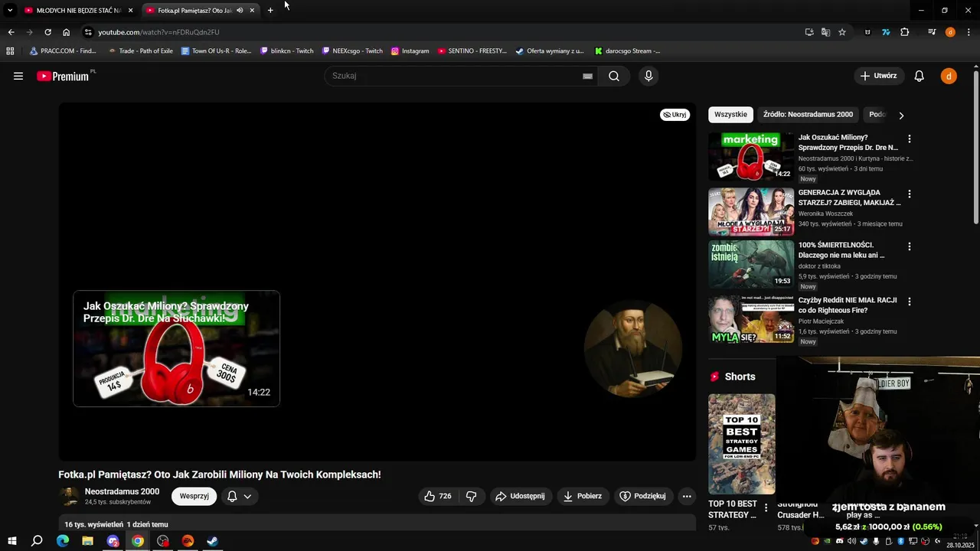Open Chrome extensions puzzle icon

pyautogui.click(x=905, y=32)
